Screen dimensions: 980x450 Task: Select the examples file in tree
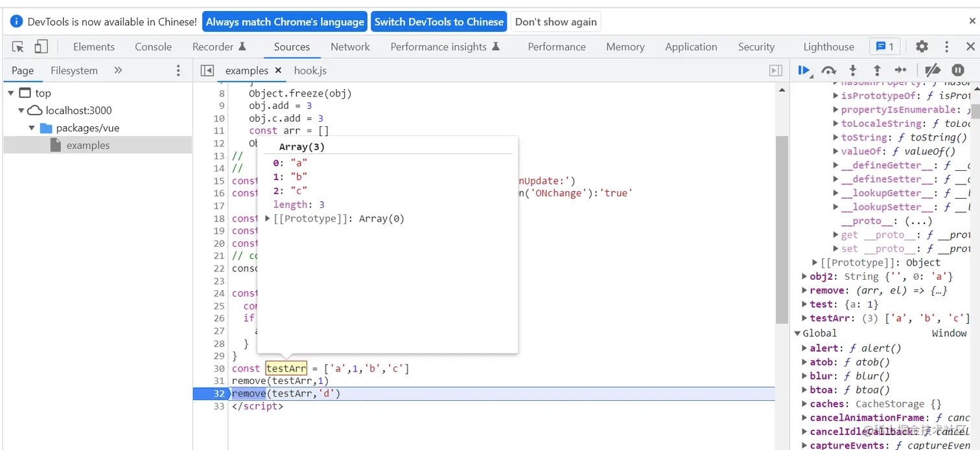(x=98, y=145)
